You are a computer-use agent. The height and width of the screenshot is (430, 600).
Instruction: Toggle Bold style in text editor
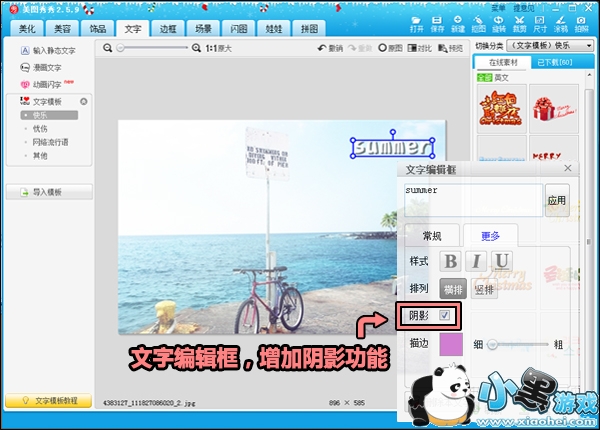[x=451, y=261]
